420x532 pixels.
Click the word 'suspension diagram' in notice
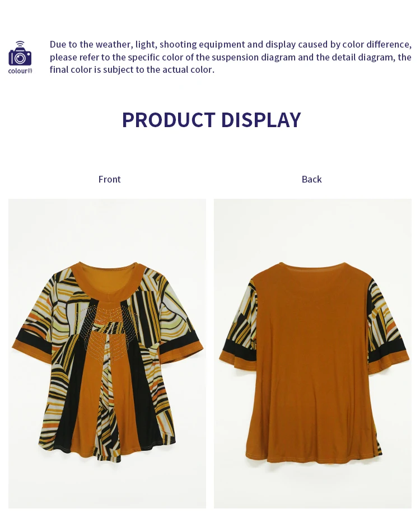(x=254, y=57)
